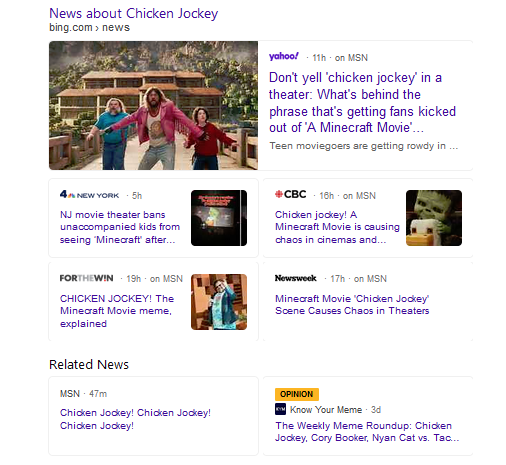Open the zombie on chicken thumbnail

(x=434, y=218)
